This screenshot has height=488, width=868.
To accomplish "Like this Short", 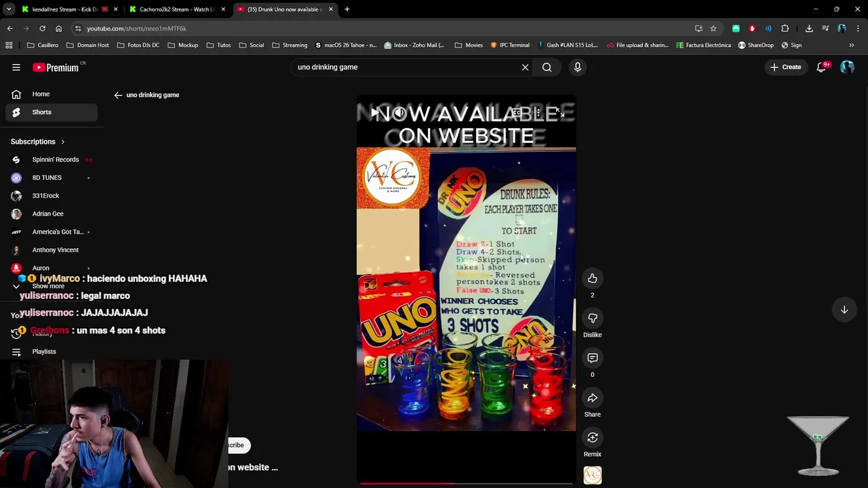I will click(593, 279).
